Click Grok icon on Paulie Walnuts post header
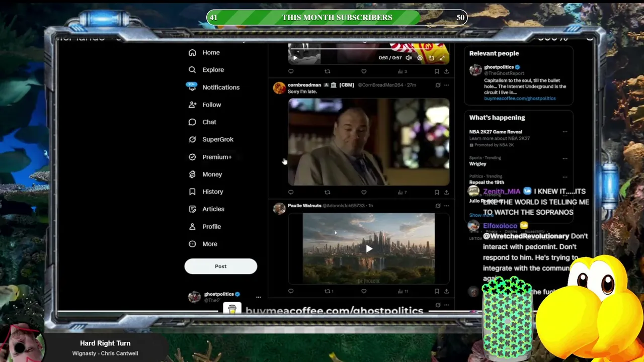The width and height of the screenshot is (644, 362). (x=438, y=206)
